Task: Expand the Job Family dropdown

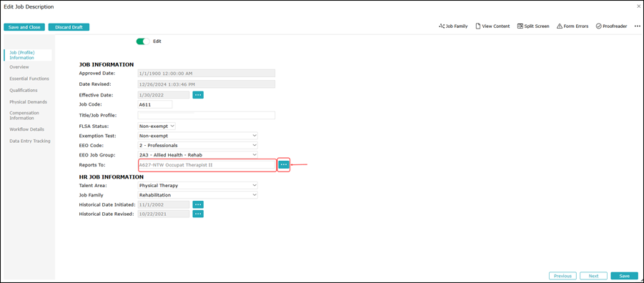Action: (x=197, y=195)
